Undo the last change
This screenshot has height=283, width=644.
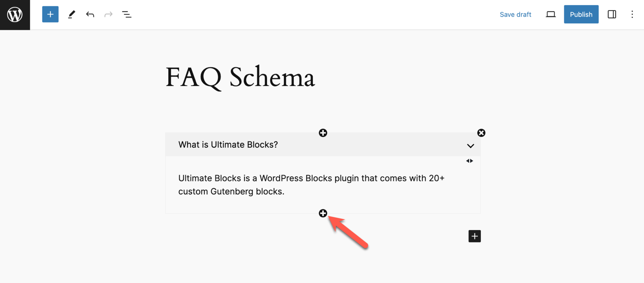pos(90,14)
